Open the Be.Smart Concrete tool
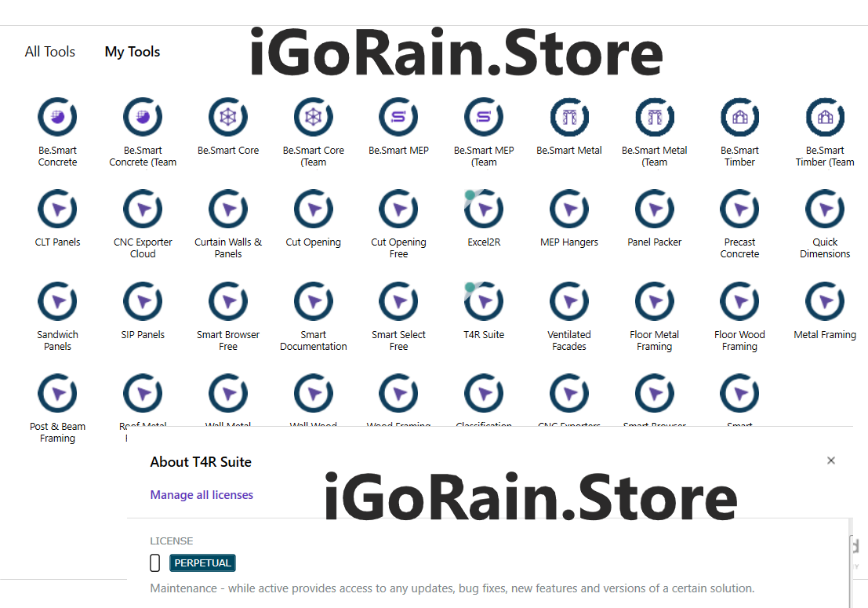 57,118
